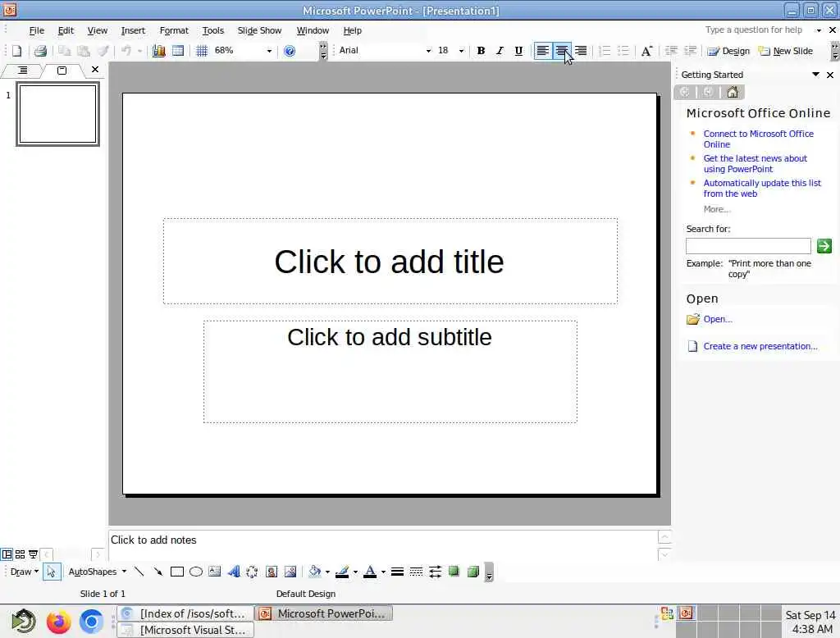This screenshot has height=638, width=840.
Task: Click Increase Font Size icon
Action: (646, 51)
